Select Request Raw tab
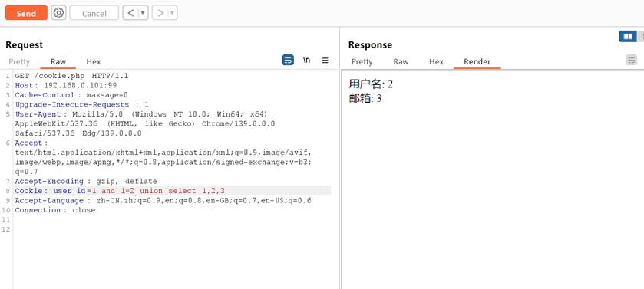 (58, 62)
